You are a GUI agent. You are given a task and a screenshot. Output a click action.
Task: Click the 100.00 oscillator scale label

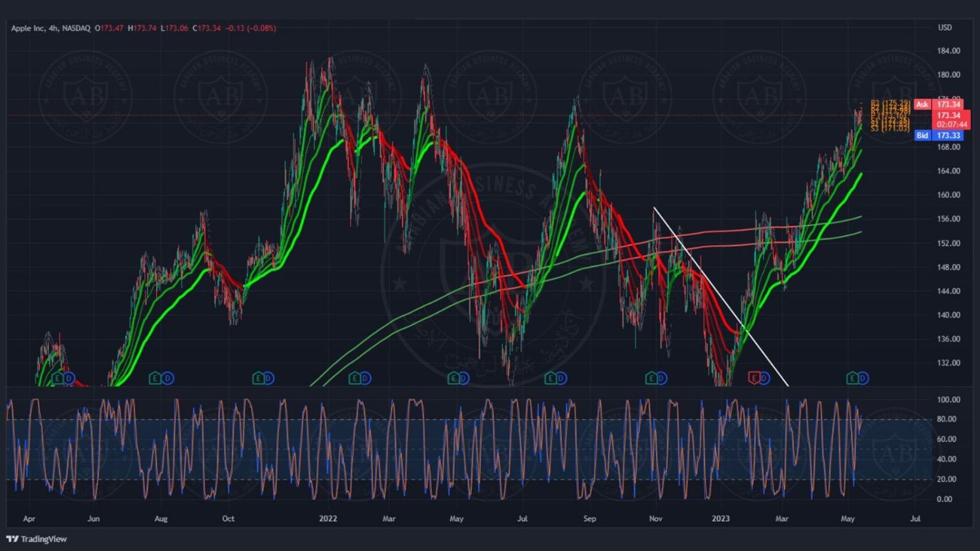(x=949, y=400)
